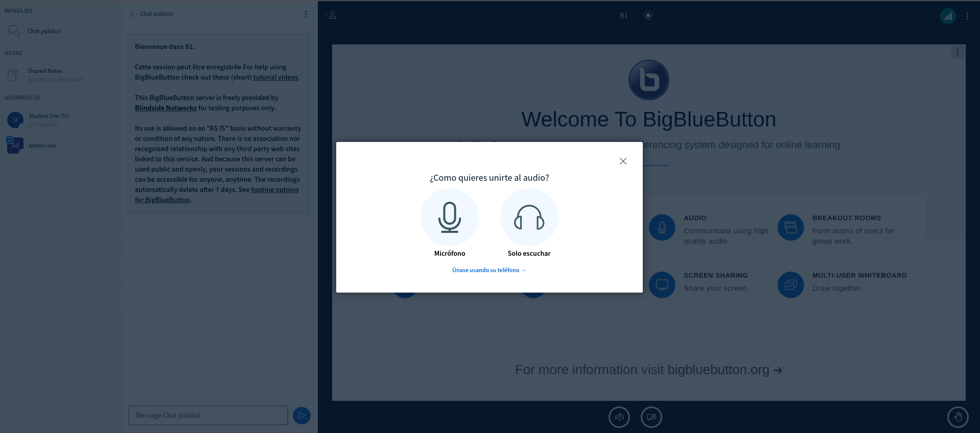Click '¿Como quieres unirte al audio?' heading

tap(489, 178)
